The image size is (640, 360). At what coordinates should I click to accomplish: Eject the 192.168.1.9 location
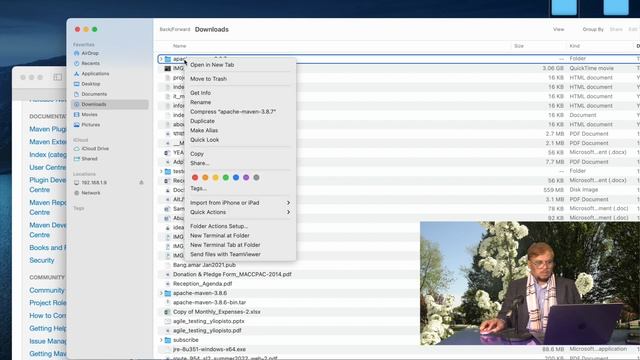(141, 182)
